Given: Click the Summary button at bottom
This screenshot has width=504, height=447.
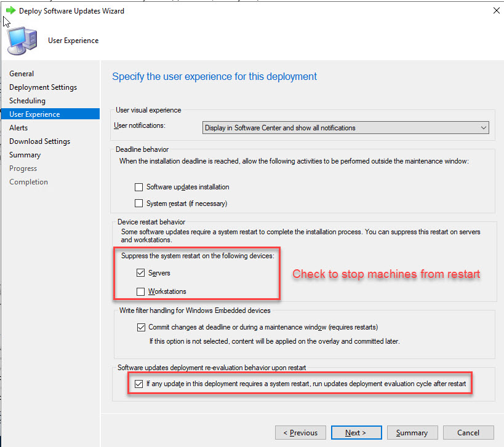Looking at the screenshot, I should [x=412, y=433].
